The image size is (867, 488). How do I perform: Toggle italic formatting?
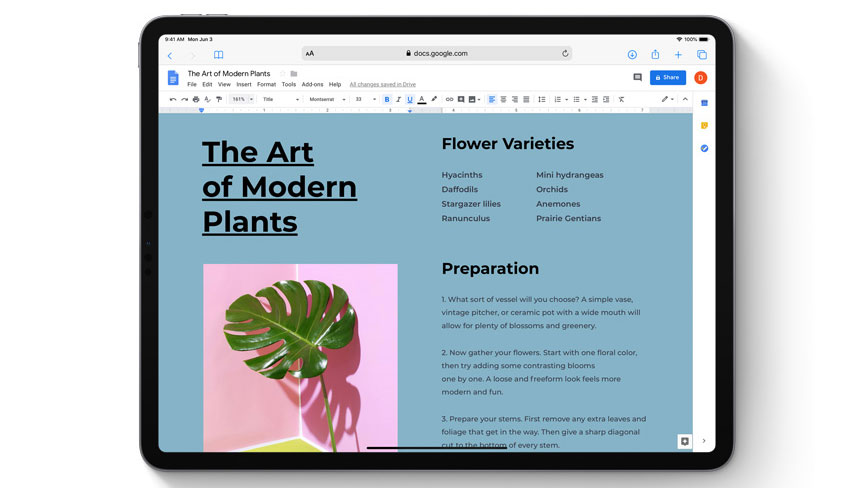[x=398, y=99]
